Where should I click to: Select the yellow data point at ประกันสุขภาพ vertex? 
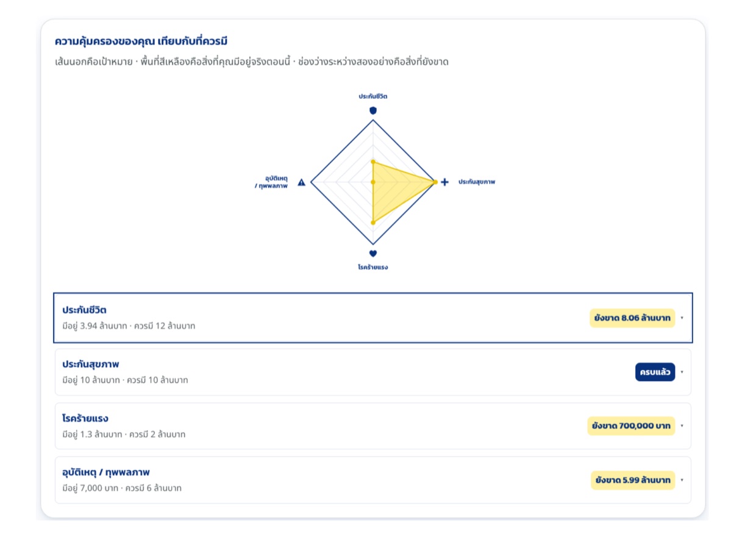pos(435,182)
